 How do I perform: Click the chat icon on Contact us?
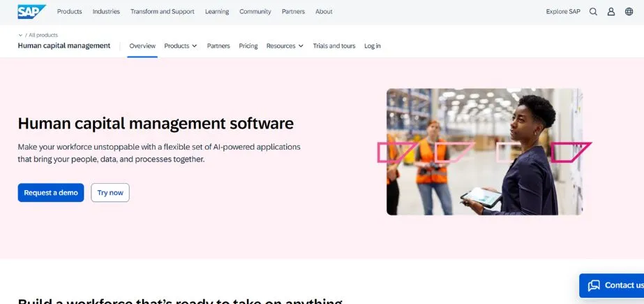[x=594, y=286]
